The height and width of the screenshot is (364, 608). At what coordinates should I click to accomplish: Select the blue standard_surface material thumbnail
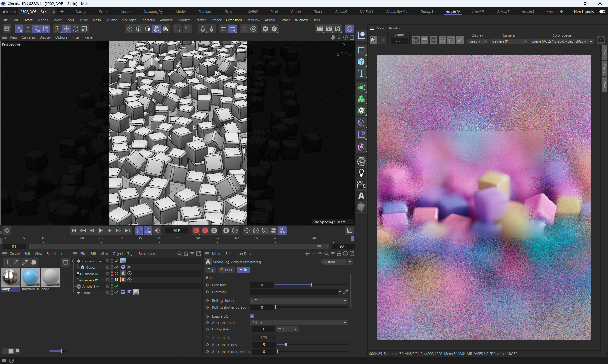pyautogui.click(x=30, y=277)
